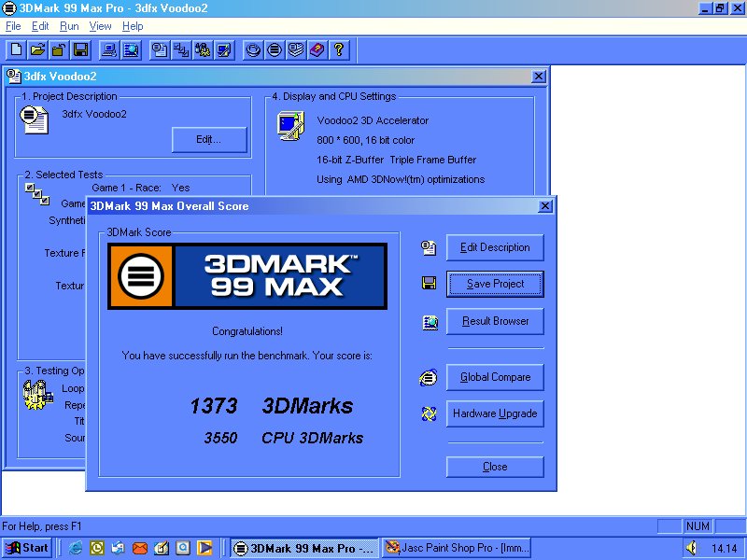Click the 3550 CPU 3DMarks score

click(284, 438)
